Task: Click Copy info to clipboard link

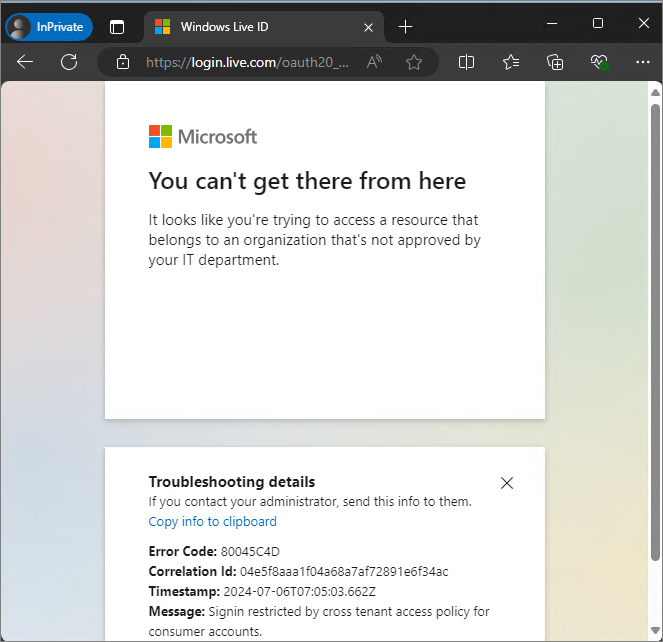Action: [212, 521]
